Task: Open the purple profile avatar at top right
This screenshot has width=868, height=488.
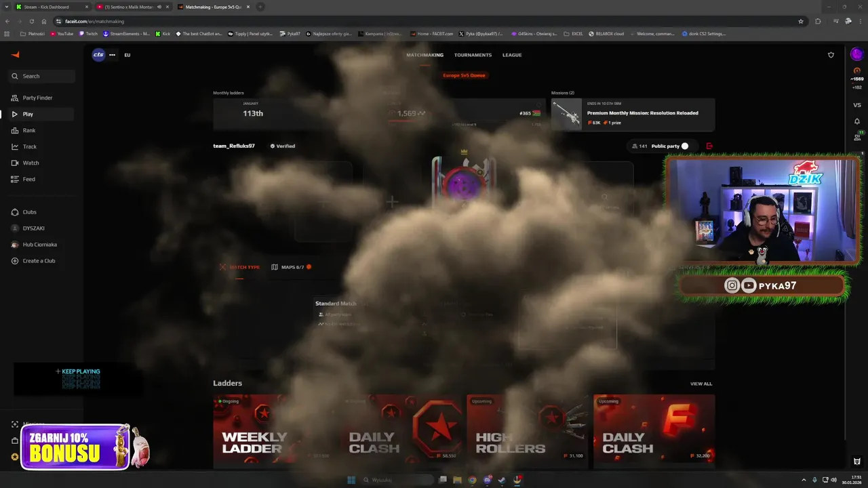Action: [856, 54]
